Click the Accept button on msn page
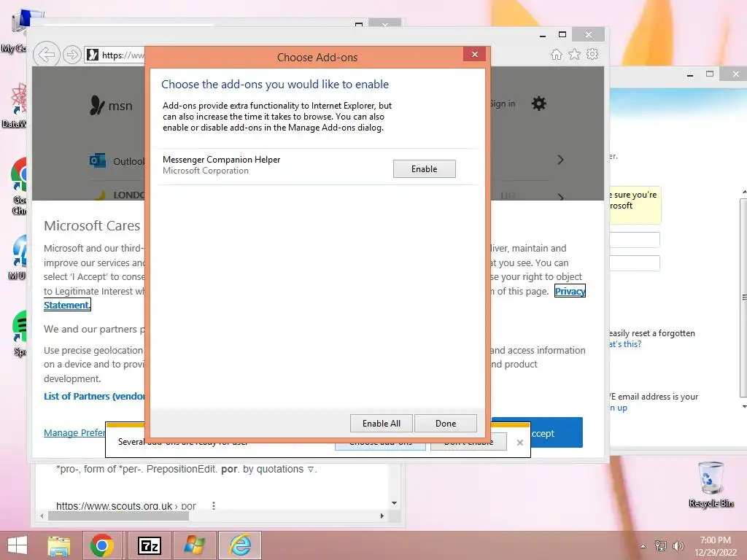This screenshot has width=747, height=560. click(x=538, y=432)
